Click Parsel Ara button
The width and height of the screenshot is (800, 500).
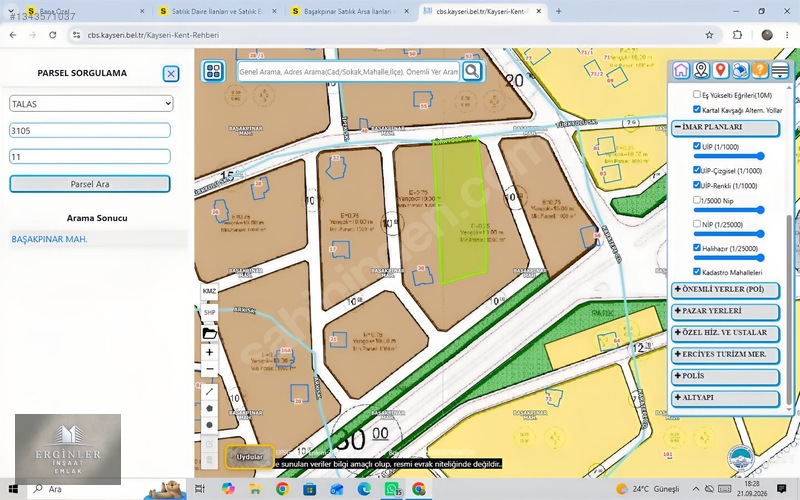tap(90, 184)
